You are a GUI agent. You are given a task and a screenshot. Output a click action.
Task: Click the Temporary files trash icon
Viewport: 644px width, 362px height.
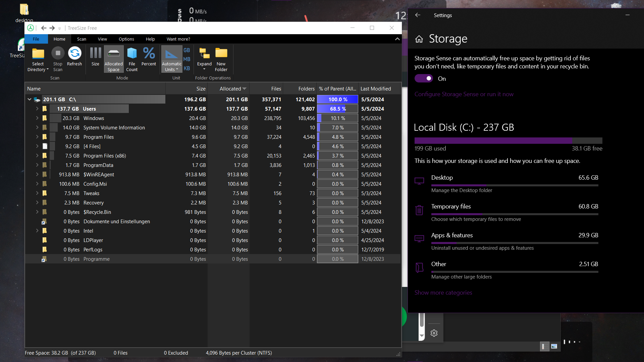pyautogui.click(x=419, y=210)
